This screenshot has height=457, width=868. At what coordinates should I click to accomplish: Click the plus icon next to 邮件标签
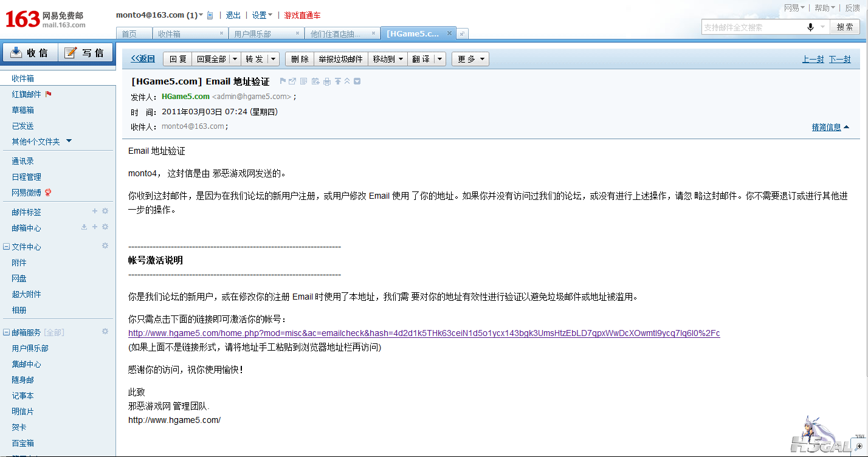pos(94,211)
